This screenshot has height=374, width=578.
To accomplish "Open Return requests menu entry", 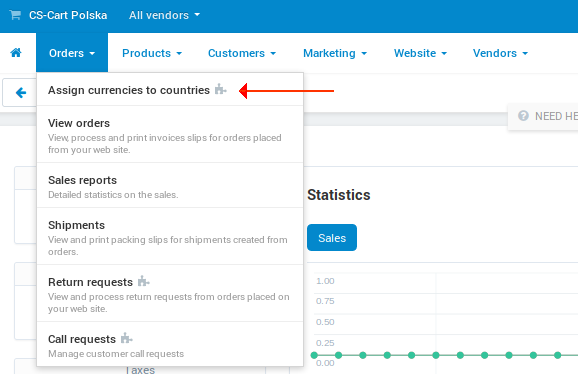I will pyautogui.click(x=170, y=293).
